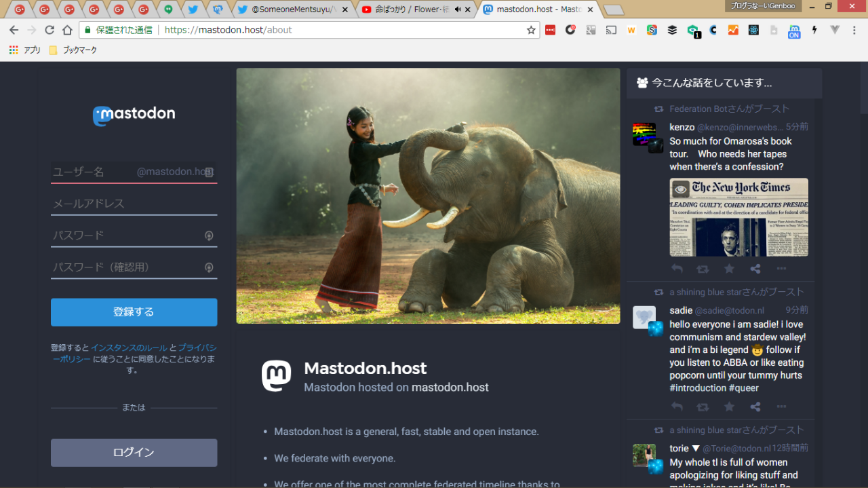
Task: Go to the browser home page
Action: tap(67, 30)
